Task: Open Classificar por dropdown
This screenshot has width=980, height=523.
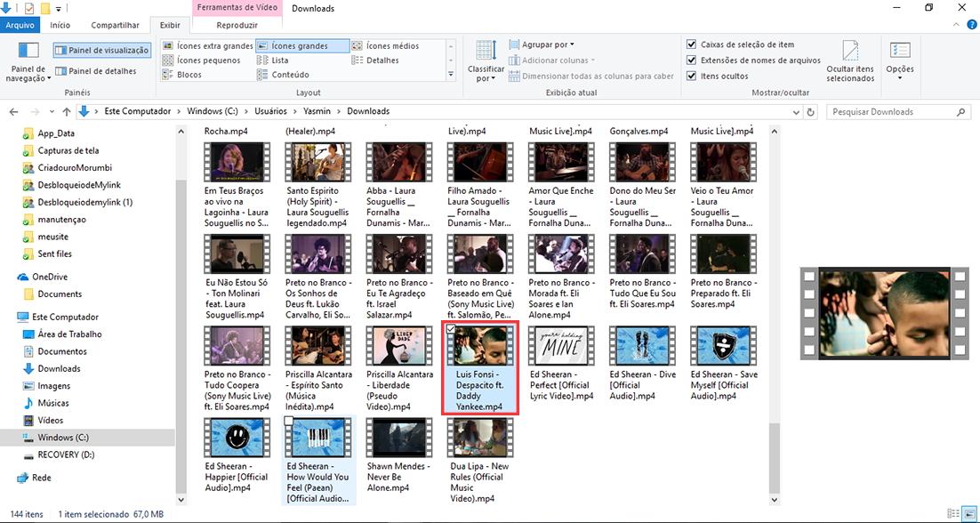Action: tap(486, 61)
